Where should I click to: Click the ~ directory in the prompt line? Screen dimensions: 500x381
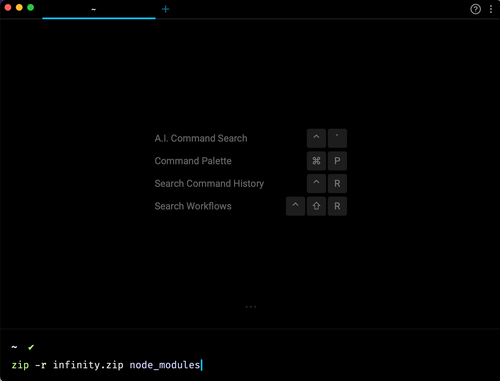click(x=14, y=347)
